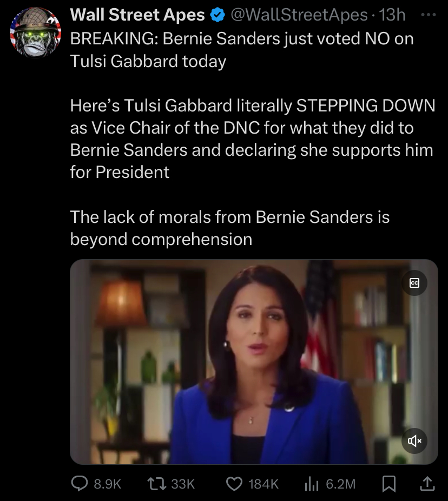Viewport: 448px width, 501px height.
Task: Click the blue verified badge
Action: (x=218, y=15)
